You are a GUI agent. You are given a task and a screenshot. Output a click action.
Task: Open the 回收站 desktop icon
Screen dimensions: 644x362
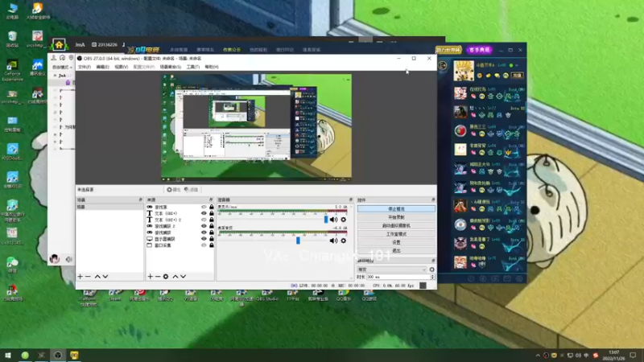click(12, 39)
